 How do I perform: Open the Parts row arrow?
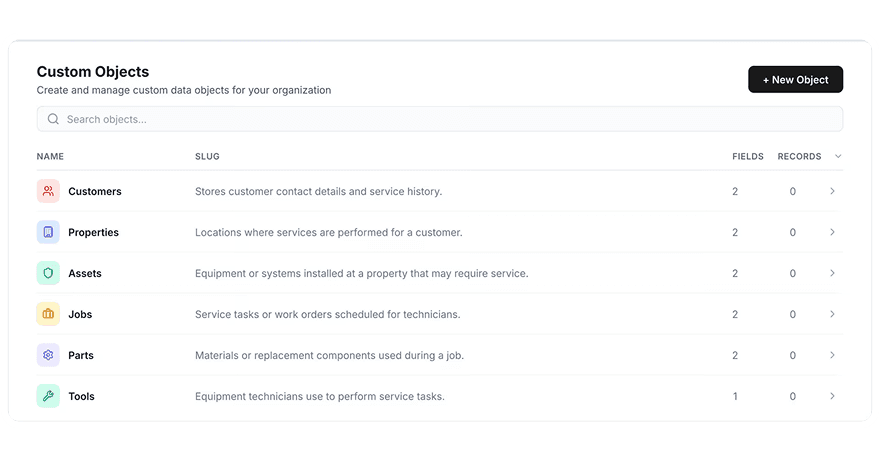[832, 355]
